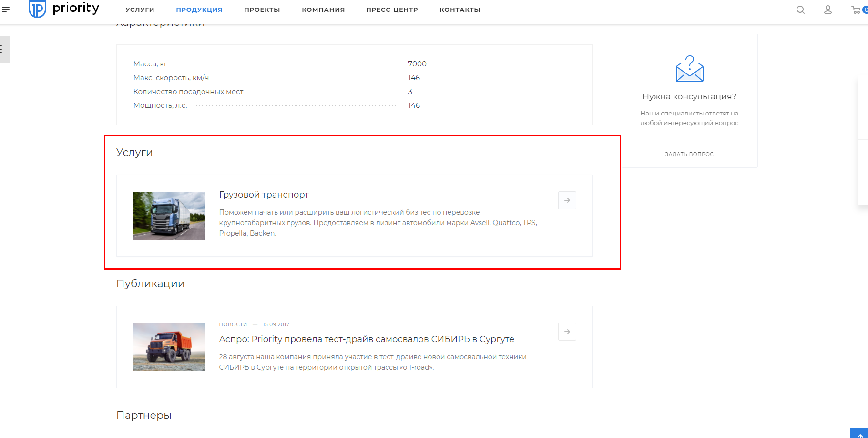Click the Количество посадочных мест label
Viewport: 868px width, 438px height.
[x=188, y=92]
